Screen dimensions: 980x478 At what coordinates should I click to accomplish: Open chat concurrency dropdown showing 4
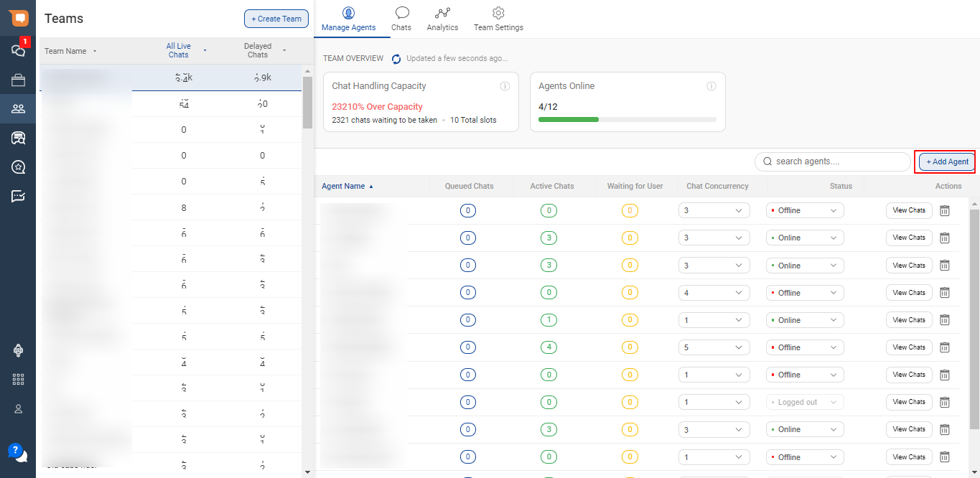(x=714, y=293)
